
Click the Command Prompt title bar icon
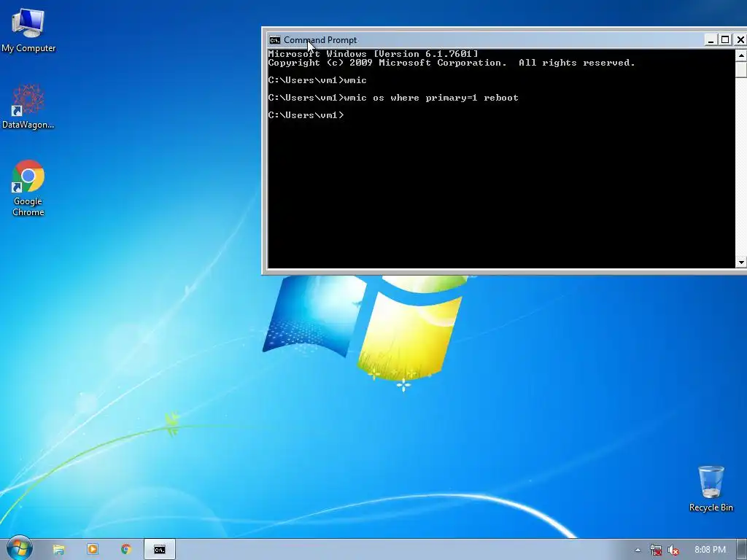(275, 40)
